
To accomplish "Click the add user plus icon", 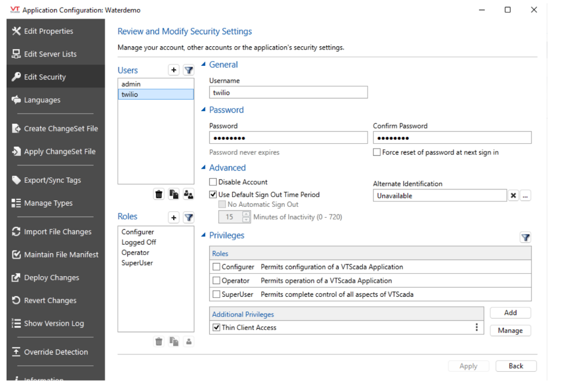I will click(x=174, y=70).
